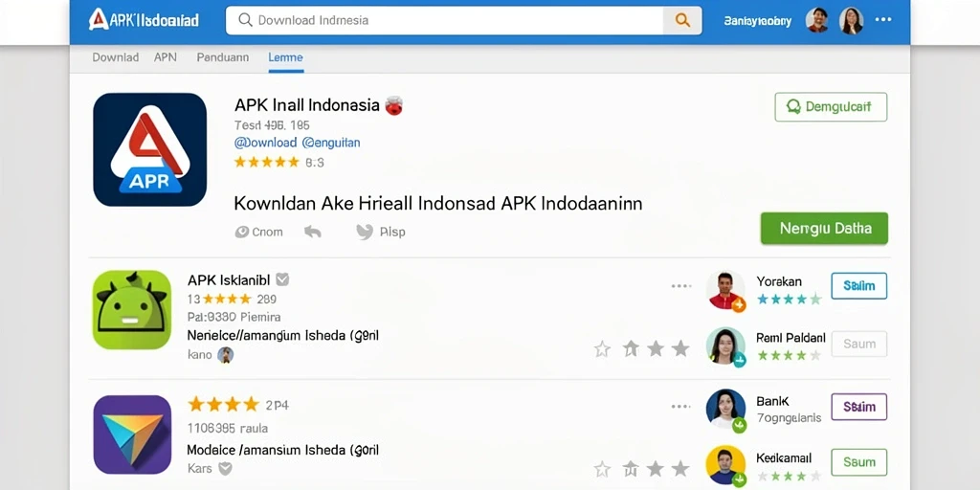Click the Banlayraobny account name
980x490 pixels.
tap(758, 21)
